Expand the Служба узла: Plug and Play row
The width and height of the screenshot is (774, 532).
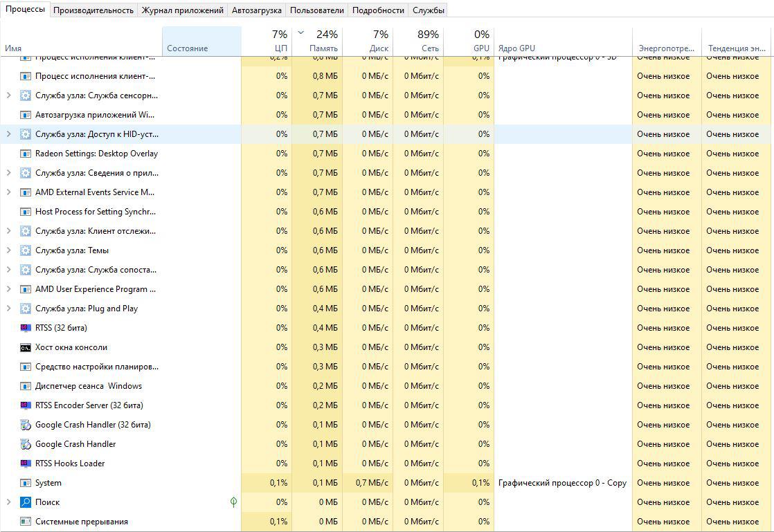pyautogui.click(x=8, y=309)
